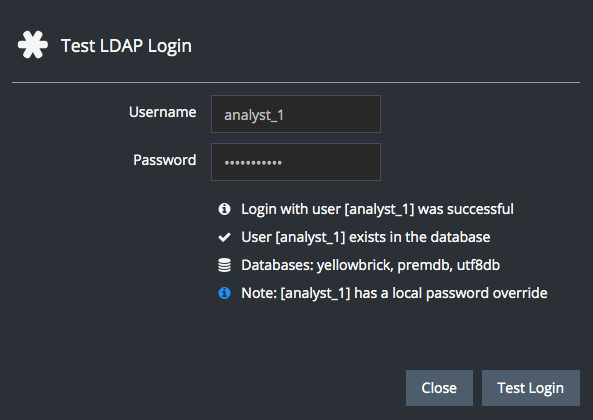593x420 pixels.
Task: Click the asterisk logo icon in the header
Action: (x=33, y=45)
